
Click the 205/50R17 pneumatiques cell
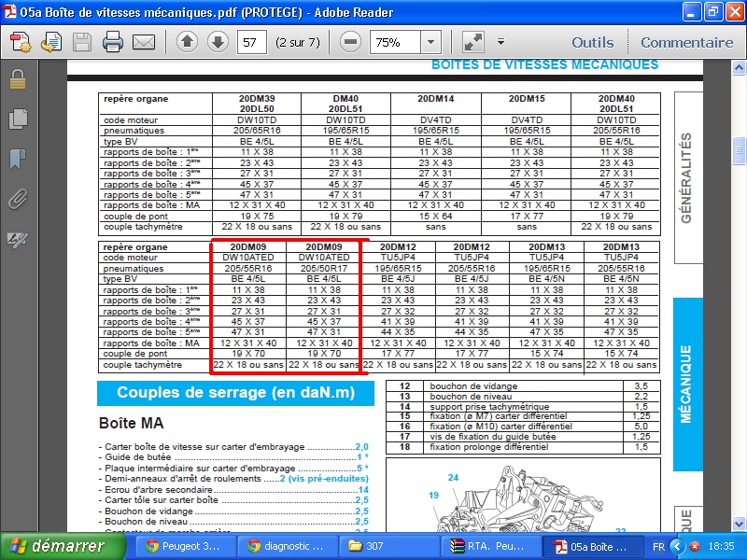click(x=324, y=269)
